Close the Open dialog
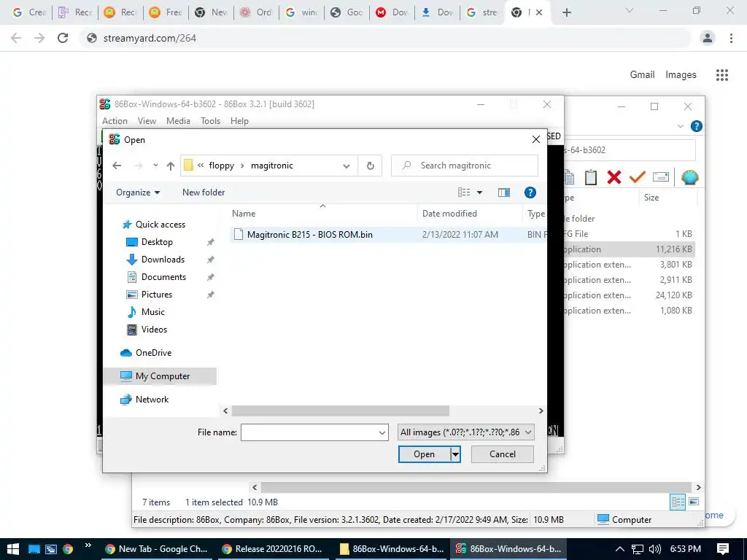Viewport: 747px width, 560px height. tap(536, 139)
